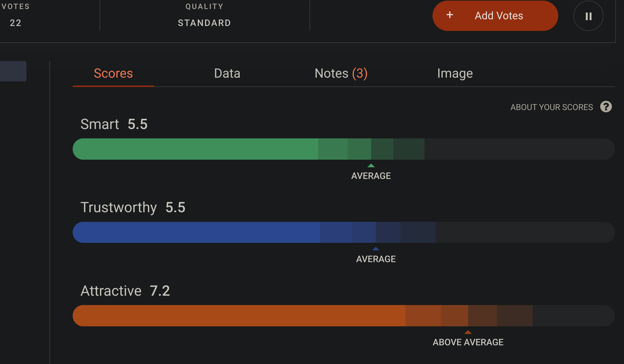Click the Quality Standard label
This screenshot has width=624, height=364.
point(204,22)
